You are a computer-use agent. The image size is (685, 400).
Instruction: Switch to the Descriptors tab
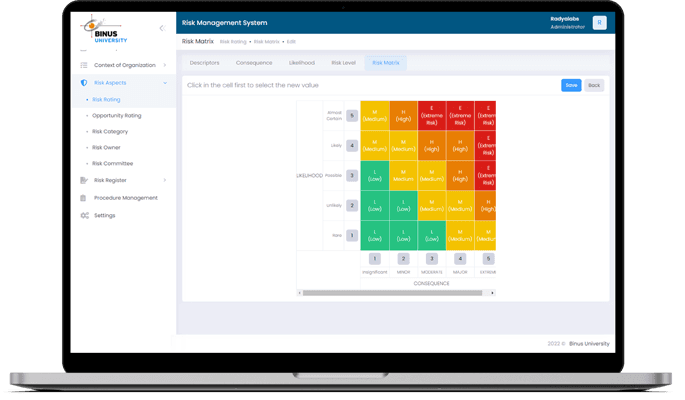204,62
